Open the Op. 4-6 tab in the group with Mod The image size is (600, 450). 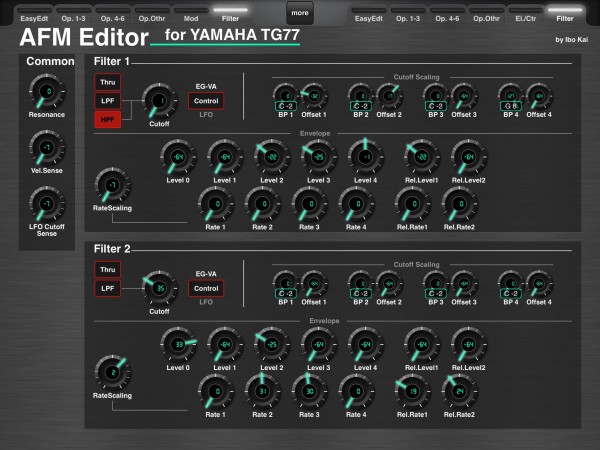112,15
